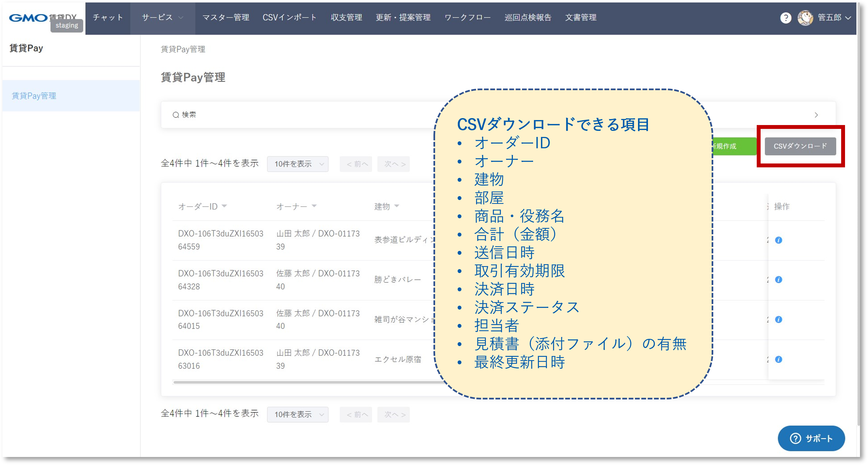Click the サポート button

tap(811, 438)
